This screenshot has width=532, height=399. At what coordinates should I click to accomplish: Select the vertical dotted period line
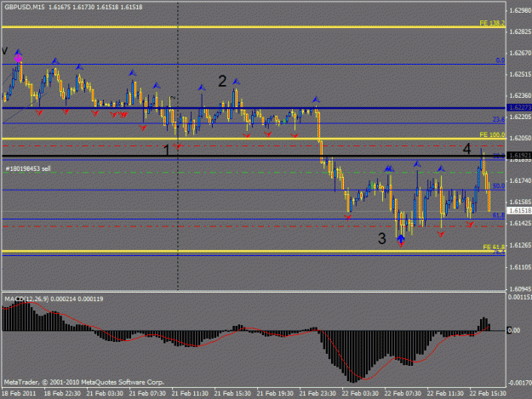178,147
